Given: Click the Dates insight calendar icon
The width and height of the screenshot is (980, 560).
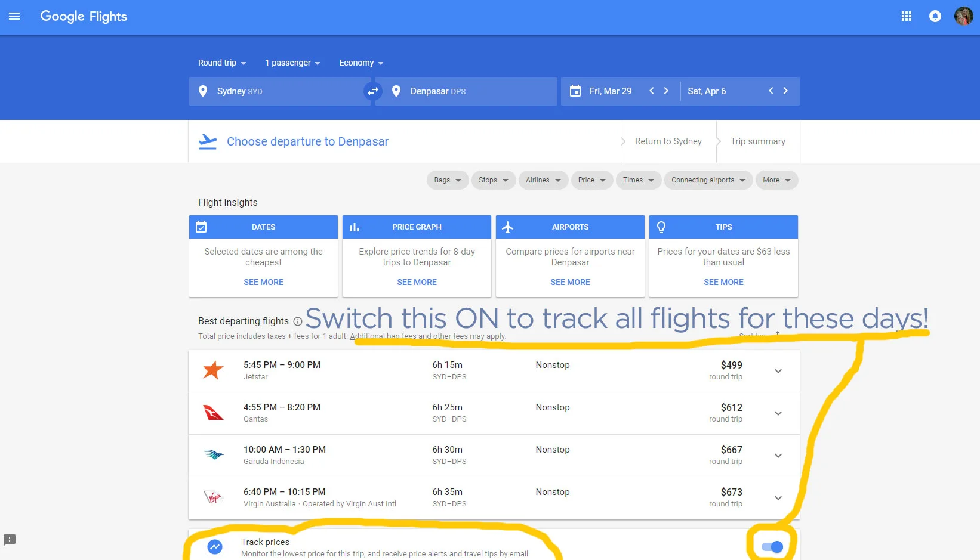Looking at the screenshot, I should [x=201, y=227].
